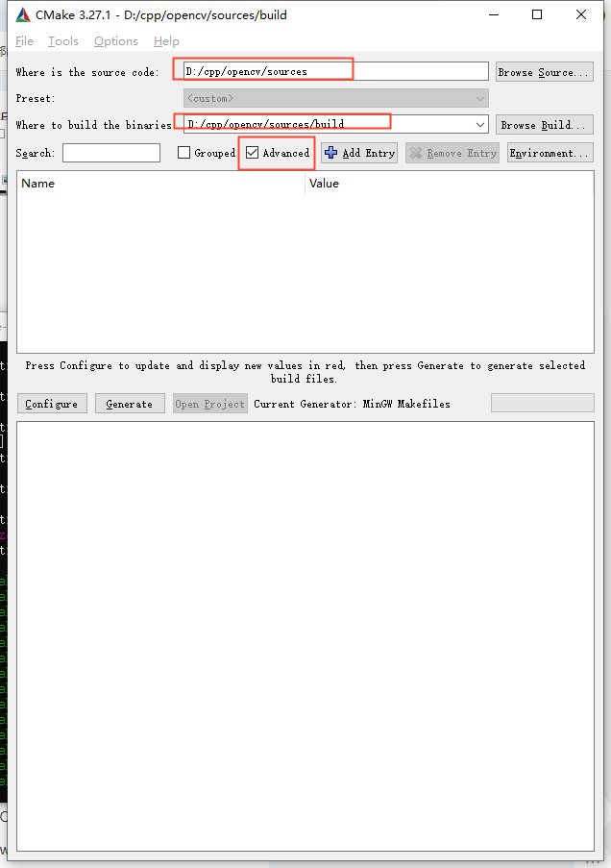Minimize the CMake window
The image size is (611, 868).
click(x=494, y=15)
